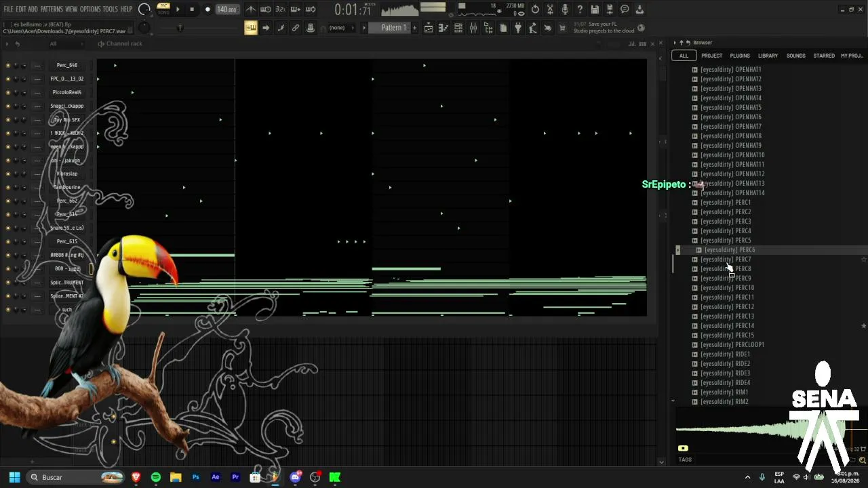Open the channel rack view icon
This screenshot has height=488, width=868.
pyautogui.click(x=458, y=28)
